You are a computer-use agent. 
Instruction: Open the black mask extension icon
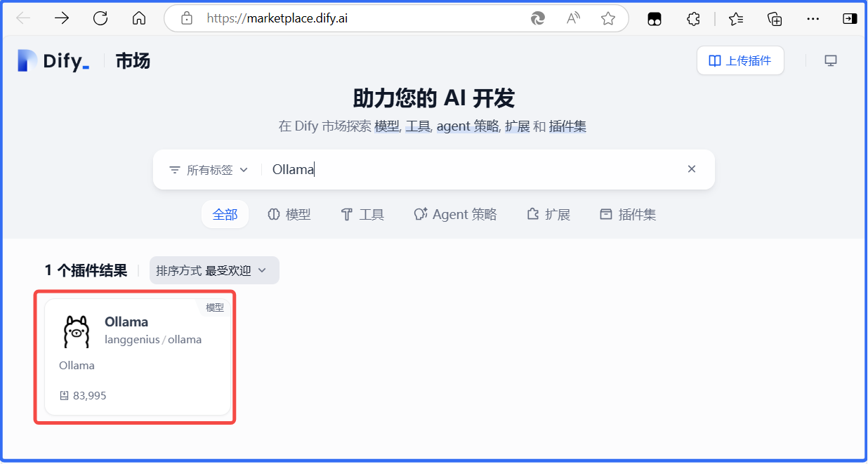pyautogui.click(x=654, y=19)
